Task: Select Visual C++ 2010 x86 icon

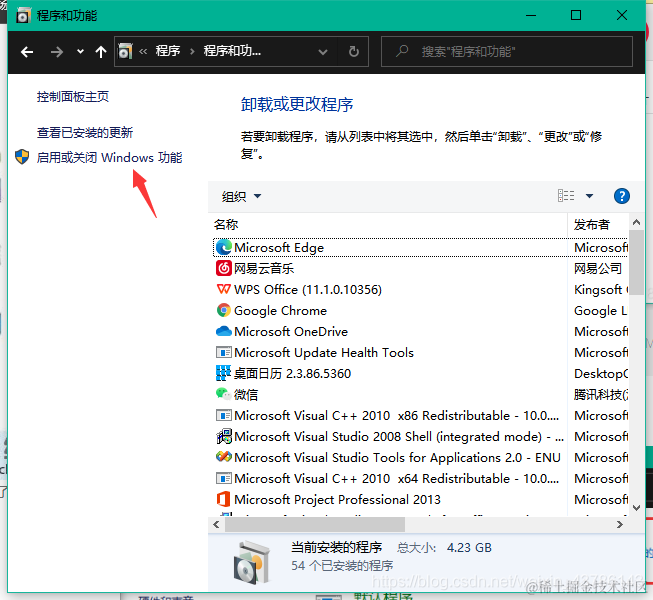Action: [224, 416]
